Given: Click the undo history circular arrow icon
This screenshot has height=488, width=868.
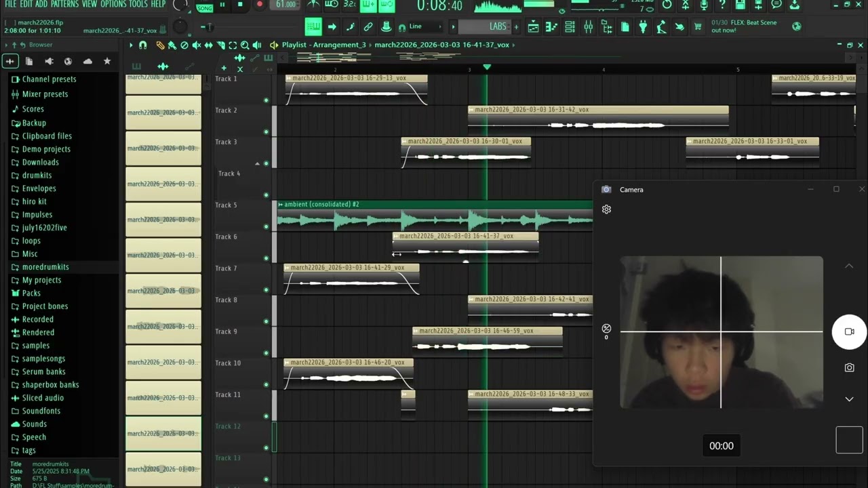Looking at the screenshot, I should [667, 5].
